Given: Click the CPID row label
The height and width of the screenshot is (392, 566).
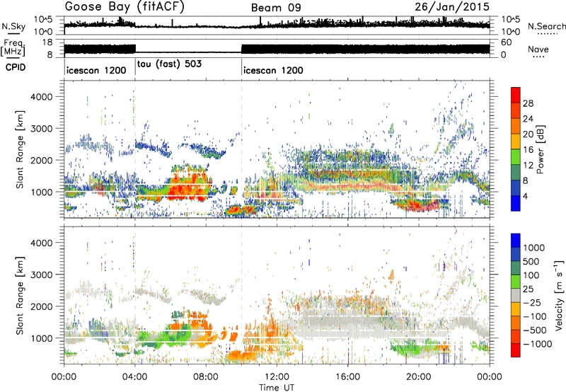Looking at the screenshot, I should click(x=16, y=67).
